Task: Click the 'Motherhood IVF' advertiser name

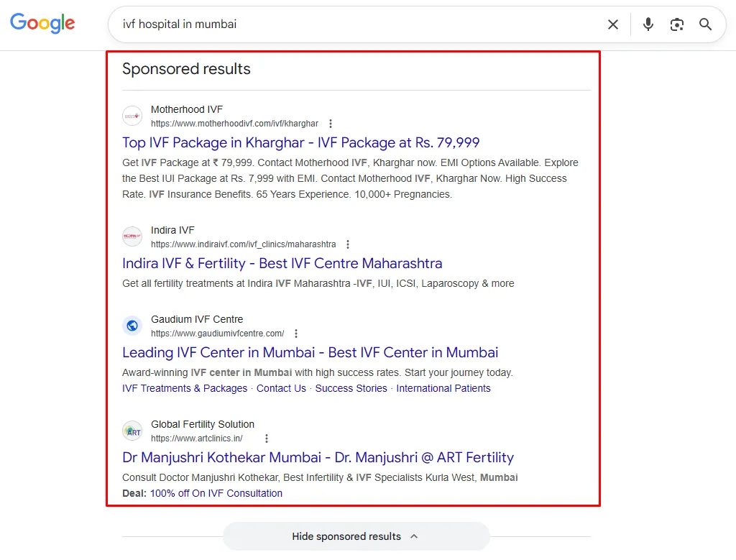Action: 187,109
